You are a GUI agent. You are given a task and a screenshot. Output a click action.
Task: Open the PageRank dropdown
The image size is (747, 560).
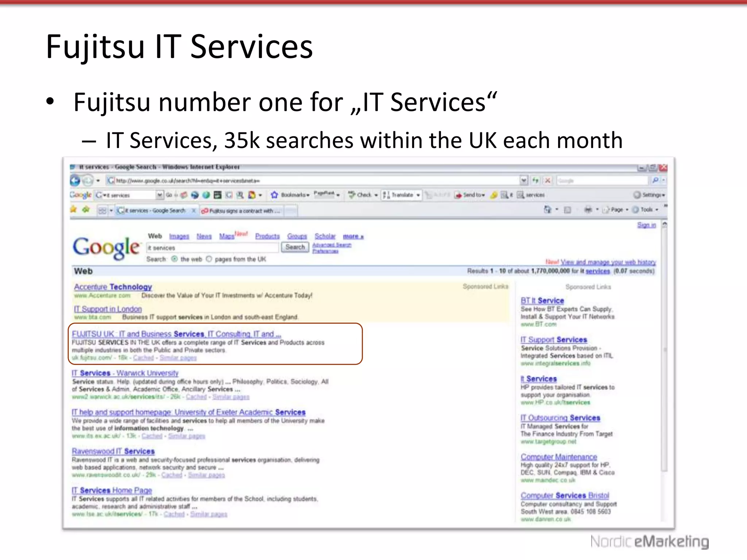click(326, 194)
